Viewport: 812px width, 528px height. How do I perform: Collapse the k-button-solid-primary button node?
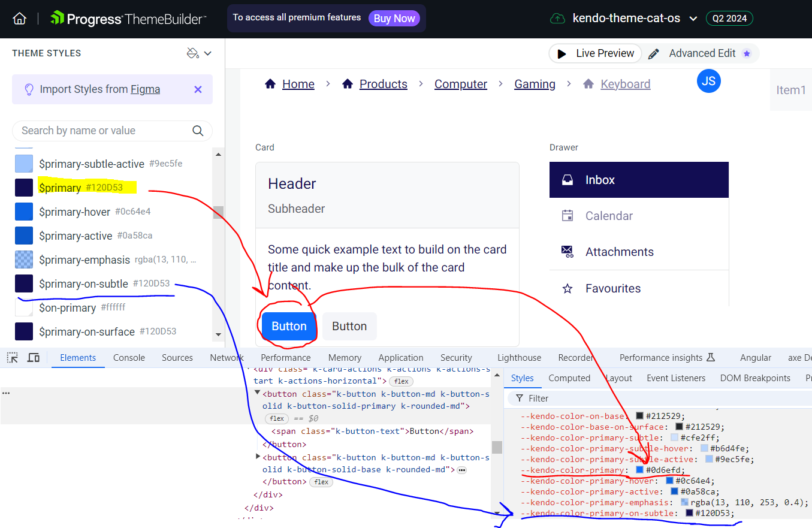pyautogui.click(x=258, y=393)
